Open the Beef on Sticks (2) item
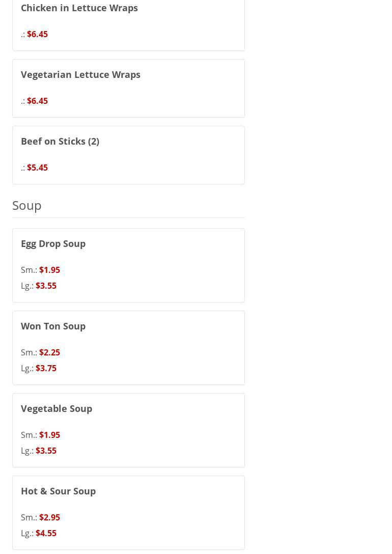392x554 pixels. pos(60,141)
